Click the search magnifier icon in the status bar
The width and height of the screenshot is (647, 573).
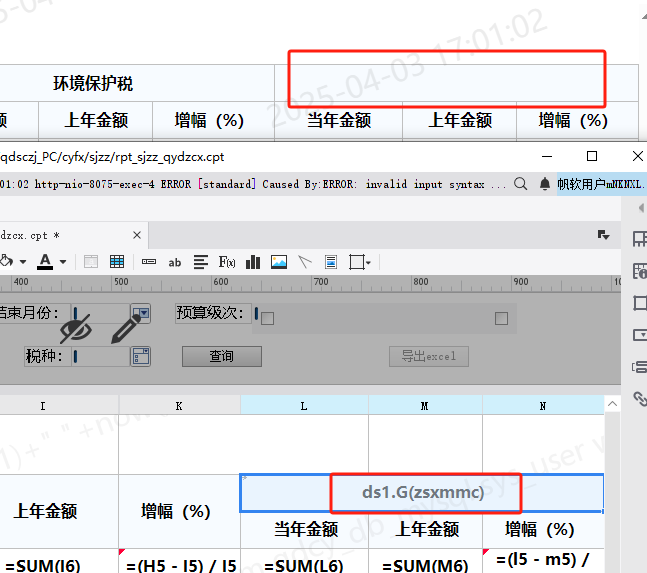(x=521, y=184)
